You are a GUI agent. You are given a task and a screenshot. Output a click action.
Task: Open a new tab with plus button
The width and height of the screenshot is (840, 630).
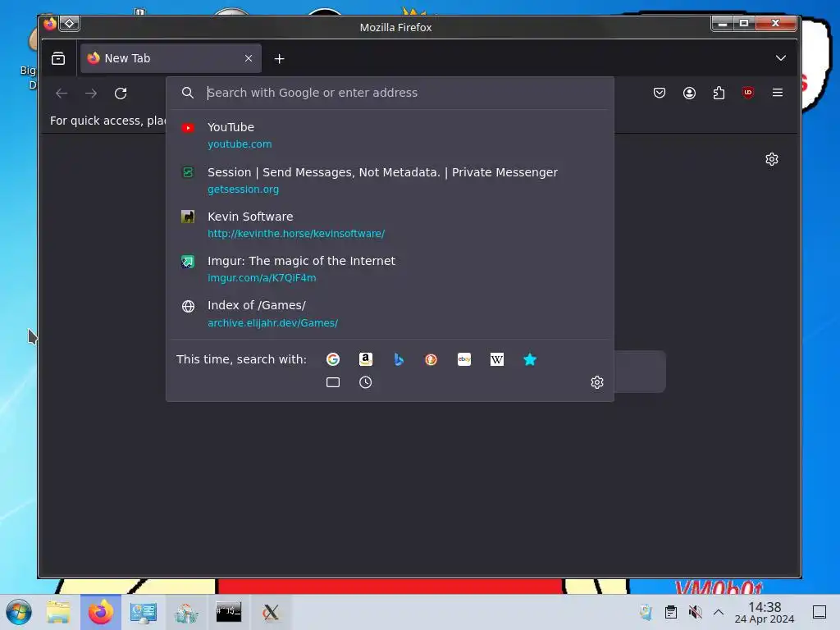point(279,59)
